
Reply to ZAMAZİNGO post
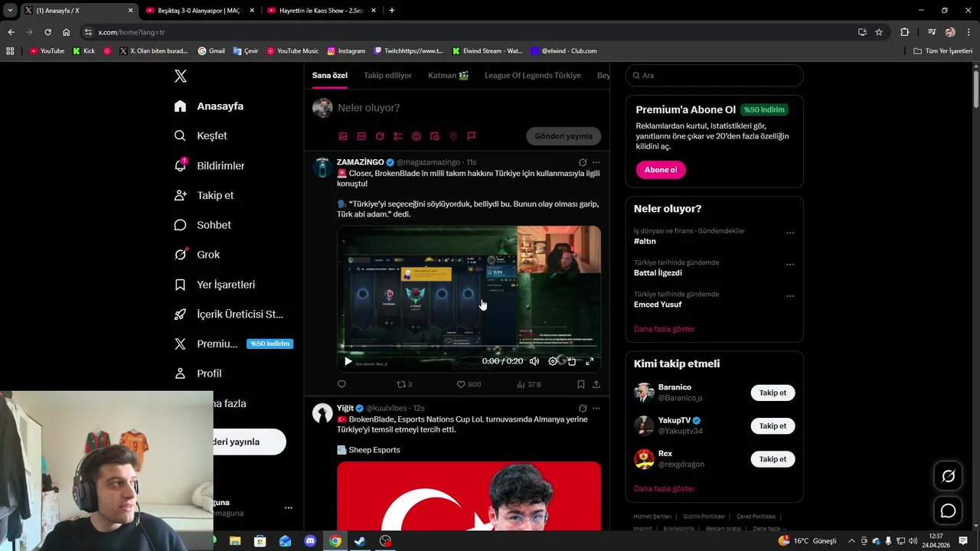341,384
